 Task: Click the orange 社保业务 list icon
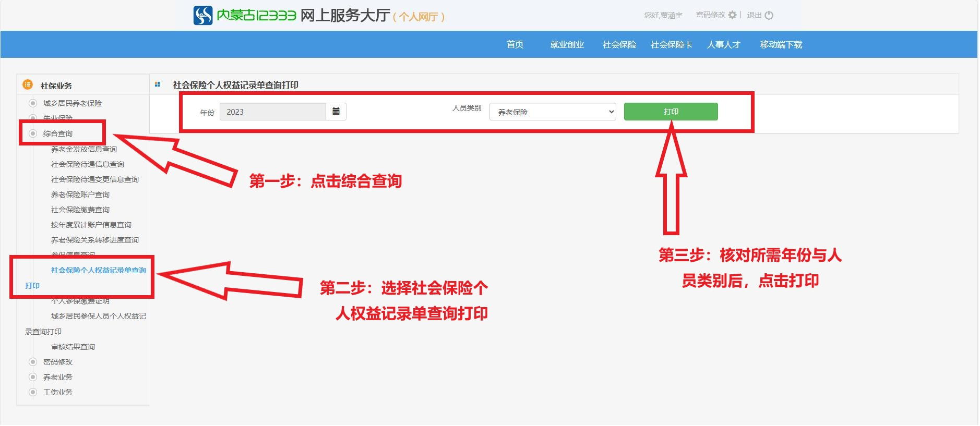(x=28, y=84)
